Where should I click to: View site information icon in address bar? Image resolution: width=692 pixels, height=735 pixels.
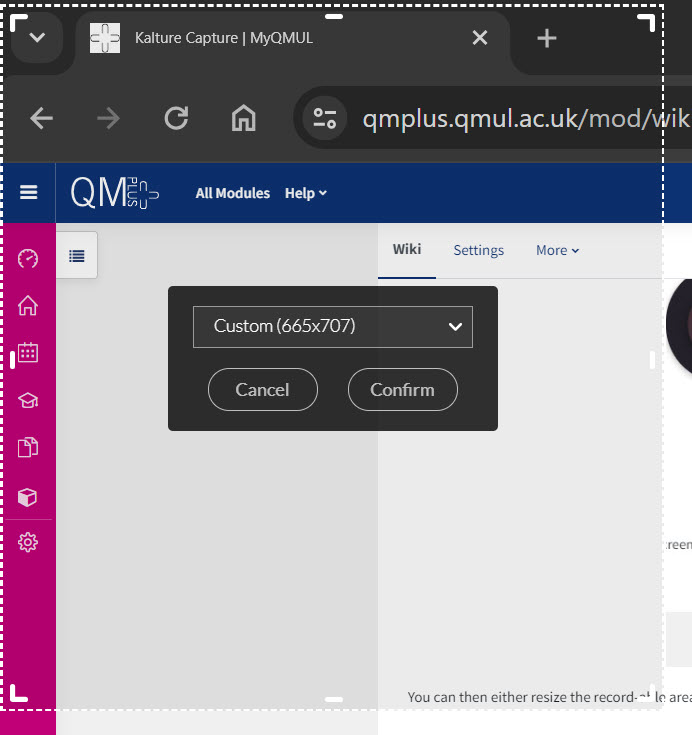(325, 118)
